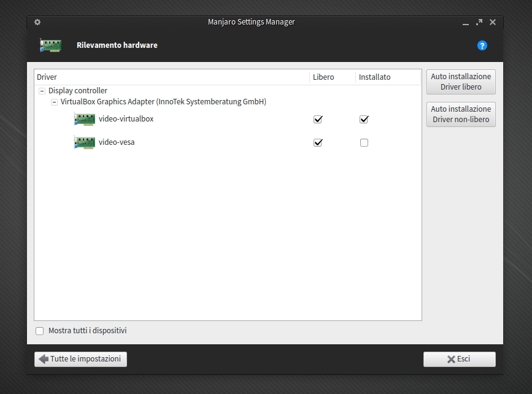Select VirtualBox Graphics Adapter (InnoTek Systemberatung GmbH) label
Viewport: 532px width, 394px height.
(x=163, y=102)
